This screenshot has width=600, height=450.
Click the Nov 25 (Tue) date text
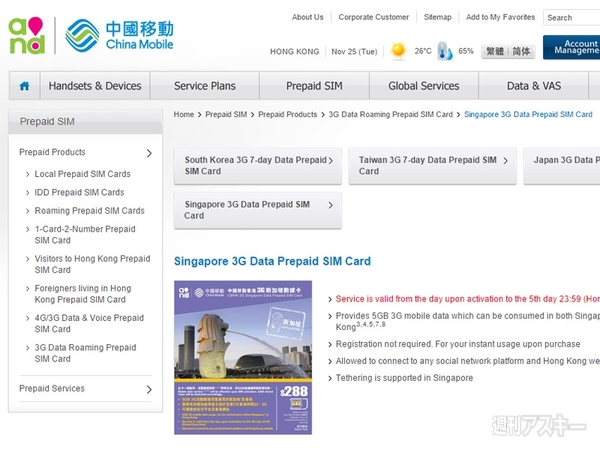pos(354,52)
